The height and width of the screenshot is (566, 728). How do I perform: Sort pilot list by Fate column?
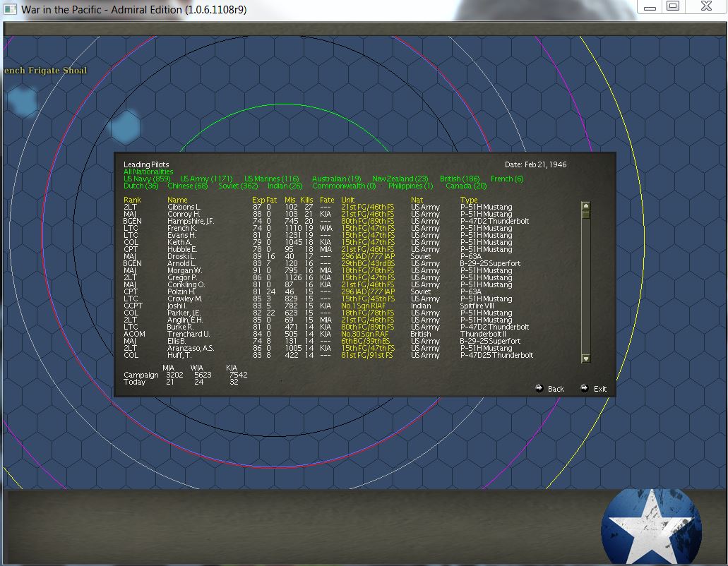[x=327, y=200]
